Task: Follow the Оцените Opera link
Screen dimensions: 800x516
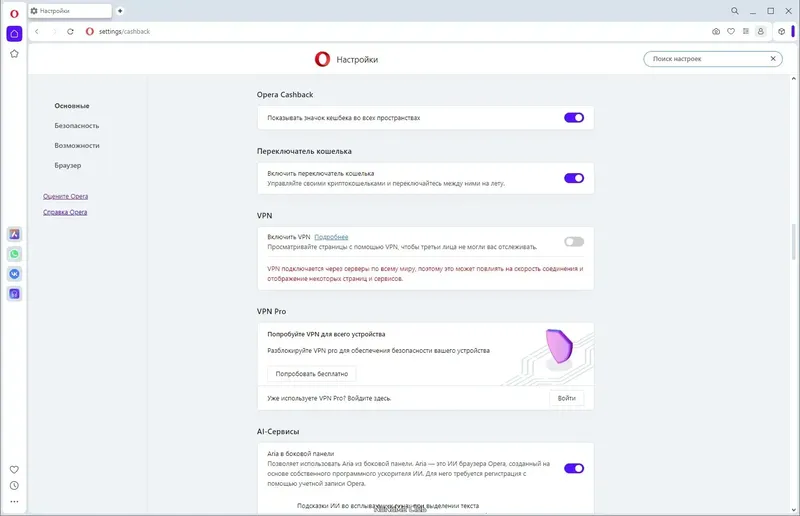Action: coord(65,196)
